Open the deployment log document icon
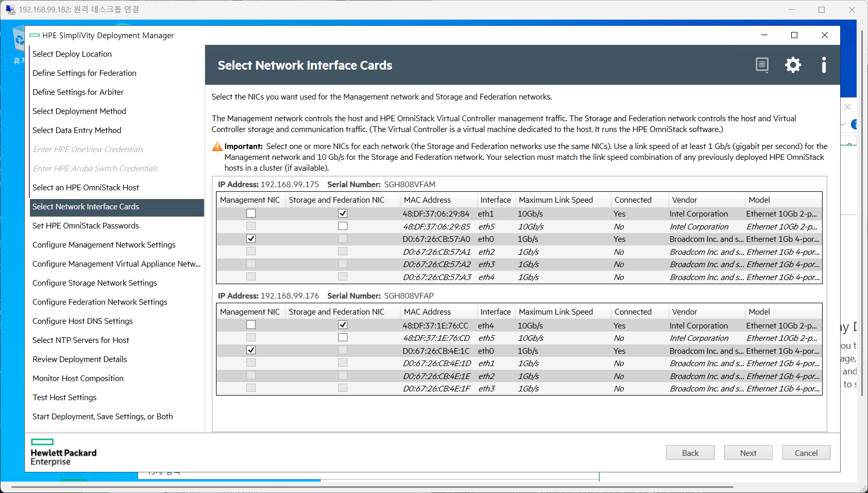Screen dimensions: 868x493 762,65
